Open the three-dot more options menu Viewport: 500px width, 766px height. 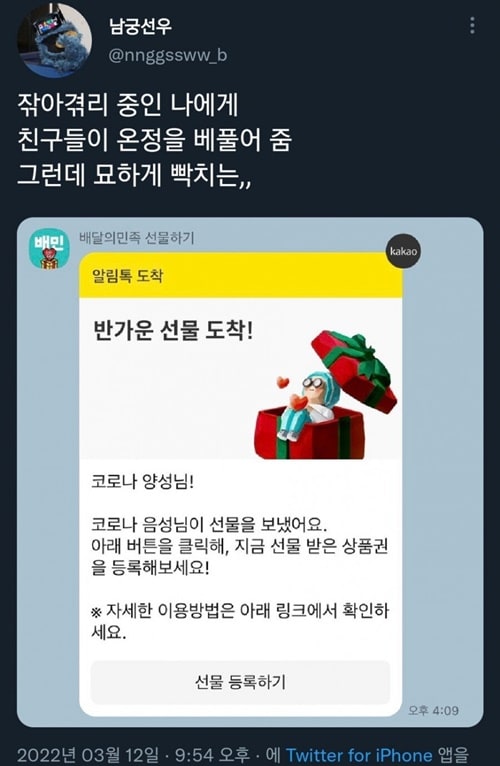(472, 25)
